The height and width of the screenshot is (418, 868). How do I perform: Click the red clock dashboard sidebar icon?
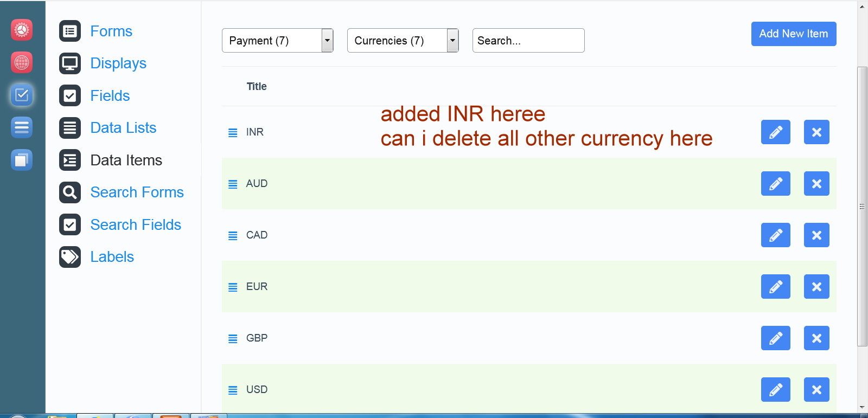click(x=22, y=30)
